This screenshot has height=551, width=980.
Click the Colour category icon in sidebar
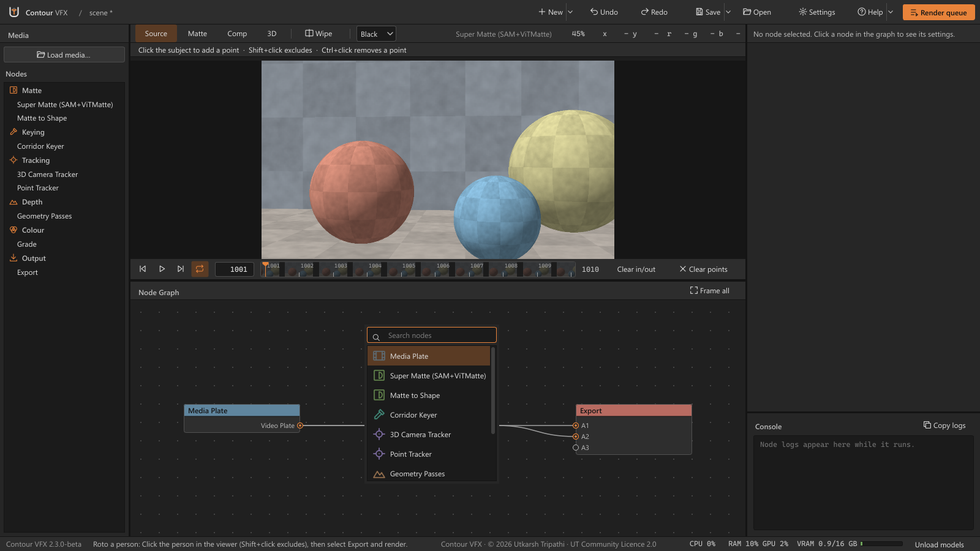(13, 230)
